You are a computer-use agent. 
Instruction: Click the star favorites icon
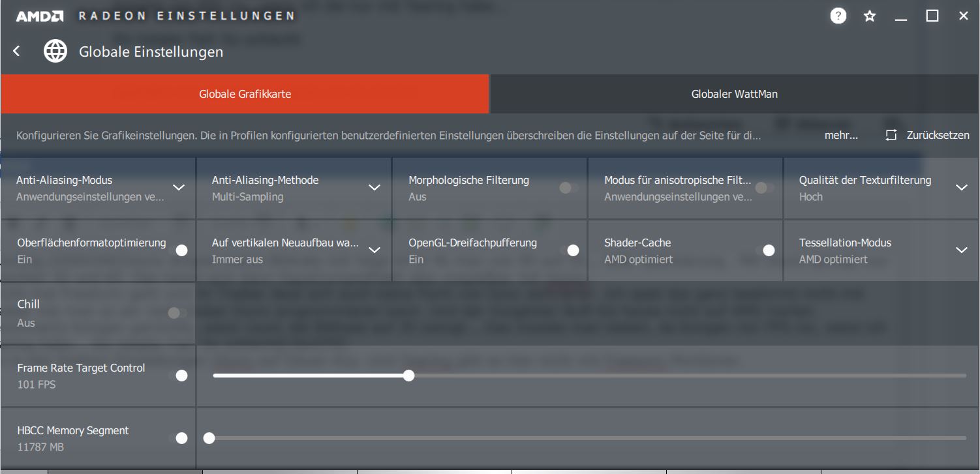[x=870, y=16]
